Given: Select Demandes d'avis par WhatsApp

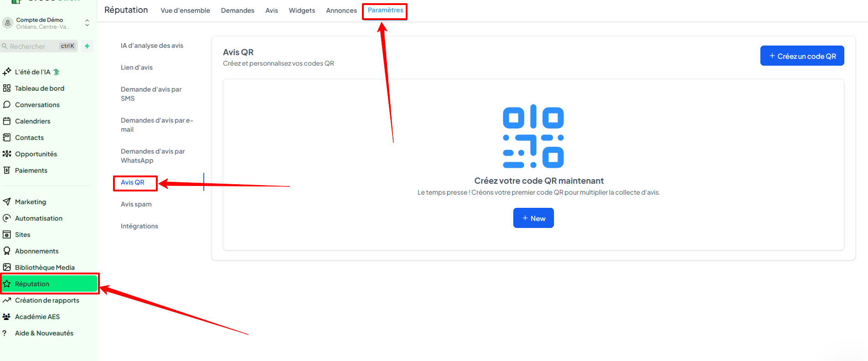Looking at the screenshot, I should tap(153, 156).
